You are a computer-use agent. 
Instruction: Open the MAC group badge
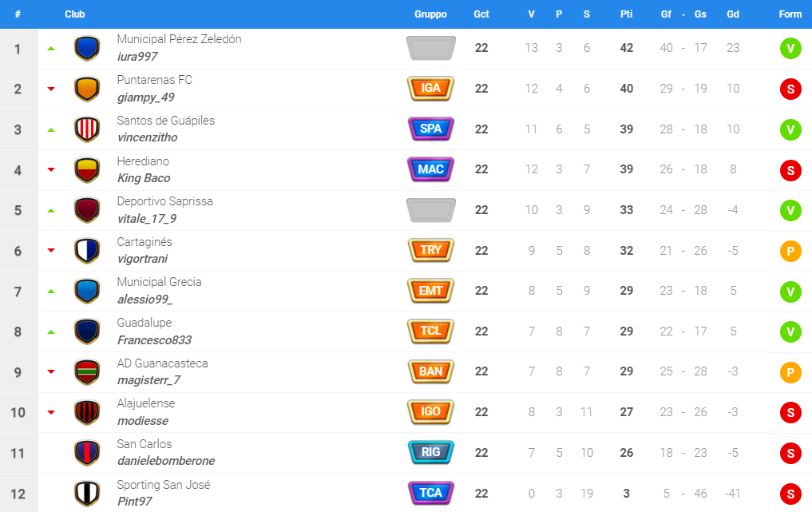click(x=431, y=169)
